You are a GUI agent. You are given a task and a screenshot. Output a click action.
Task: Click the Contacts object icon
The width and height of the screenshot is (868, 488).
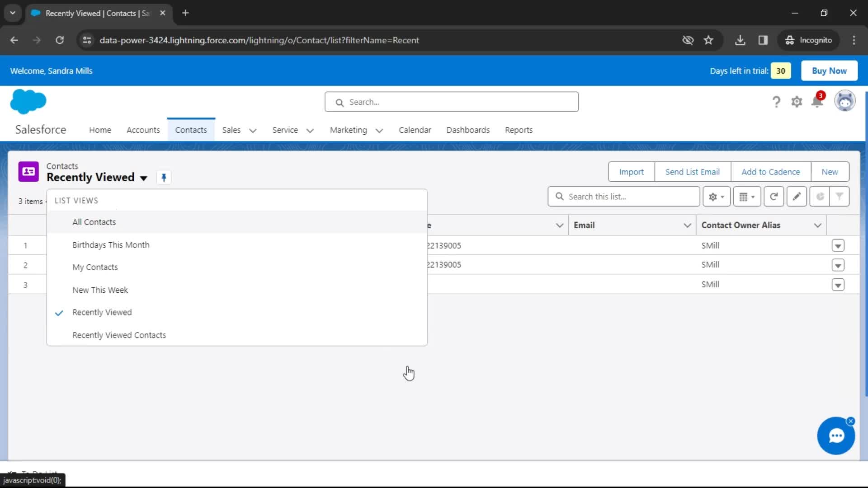click(28, 172)
